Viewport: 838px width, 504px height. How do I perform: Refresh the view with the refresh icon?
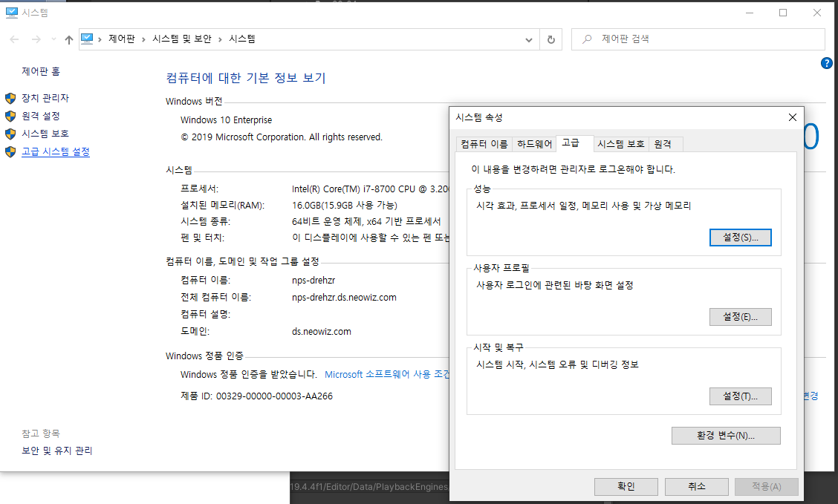(x=550, y=39)
